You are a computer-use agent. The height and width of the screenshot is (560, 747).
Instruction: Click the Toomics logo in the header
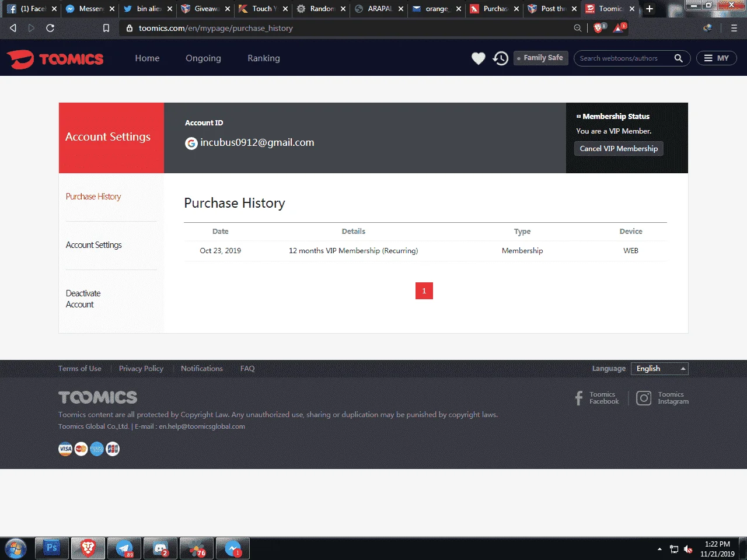(55, 59)
